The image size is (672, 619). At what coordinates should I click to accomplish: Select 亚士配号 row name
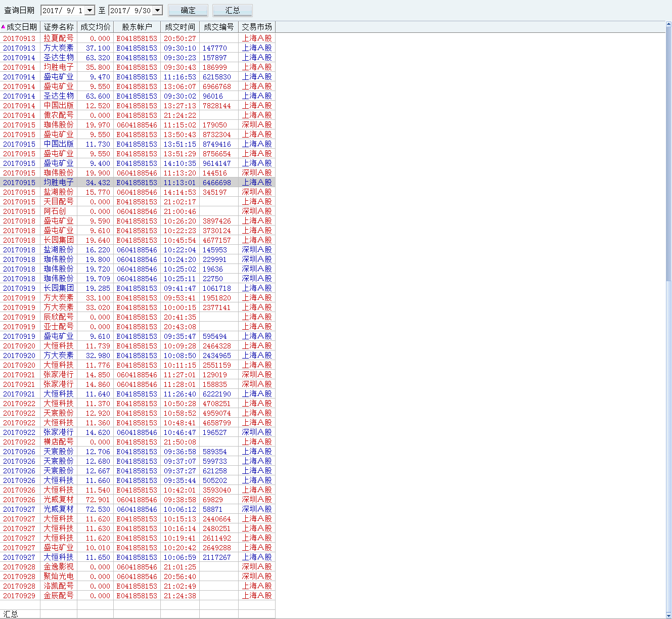[x=59, y=327]
